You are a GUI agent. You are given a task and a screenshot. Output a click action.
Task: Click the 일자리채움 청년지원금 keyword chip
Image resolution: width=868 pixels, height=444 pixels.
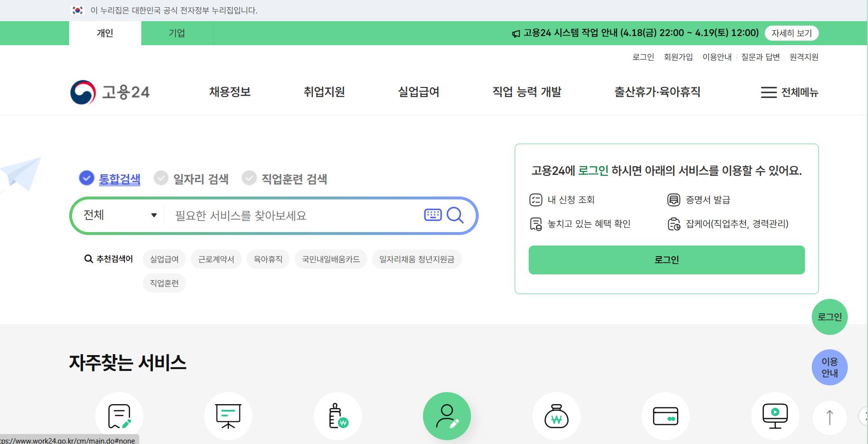[x=417, y=259]
